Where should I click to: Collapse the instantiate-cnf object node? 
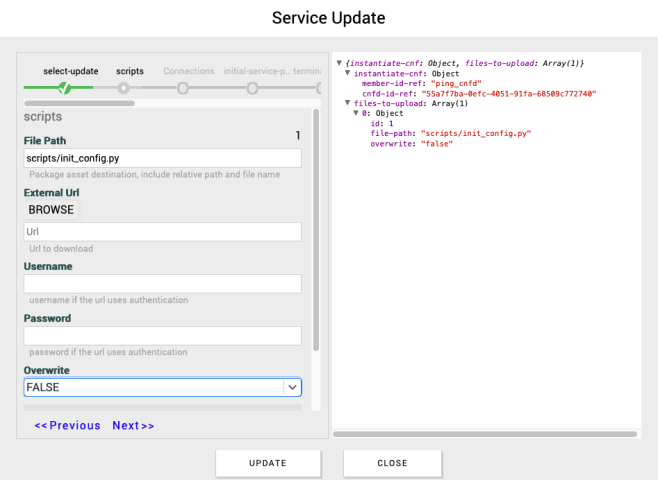point(347,74)
